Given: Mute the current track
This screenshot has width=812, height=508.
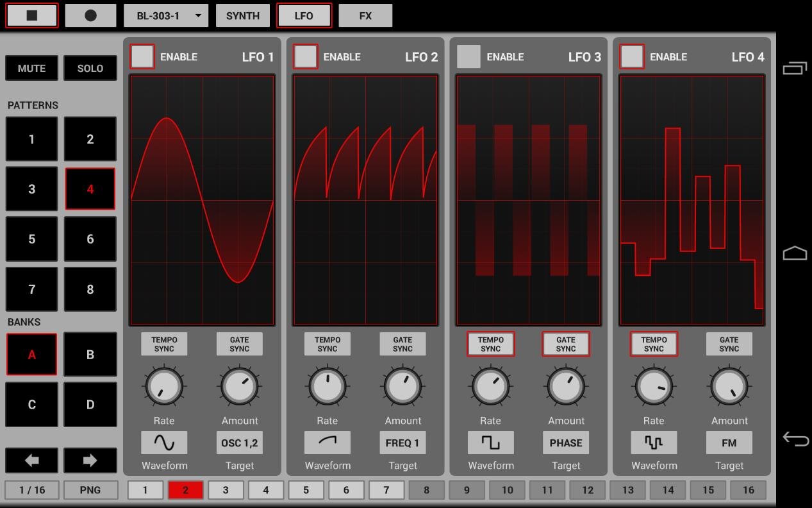Looking at the screenshot, I should pos(31,68).
